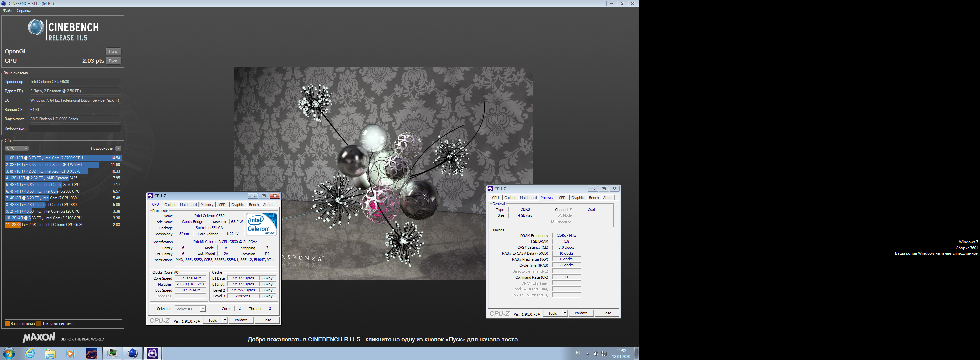Open Bench tab in left CPU-Z window
Screen dimensions: 980x360
coord(254,205)
